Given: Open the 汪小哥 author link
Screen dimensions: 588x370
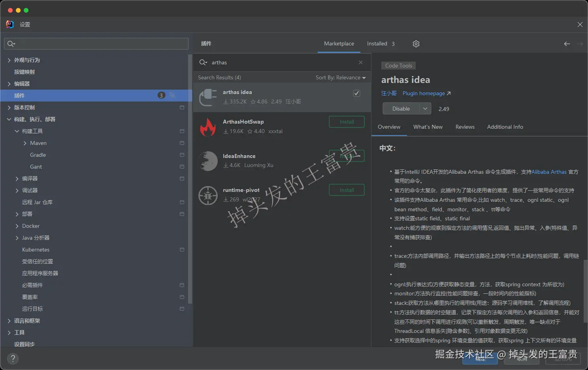Looking at the screenshot, I should pyautogui.click(x=389, y=94).
